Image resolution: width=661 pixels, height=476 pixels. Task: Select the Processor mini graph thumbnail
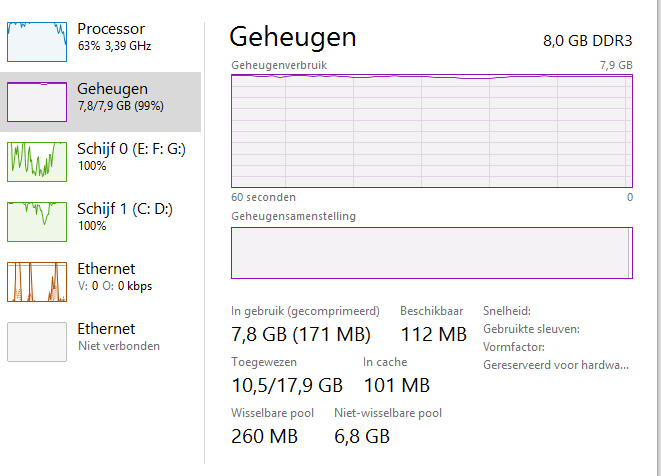tap(36, 40)
